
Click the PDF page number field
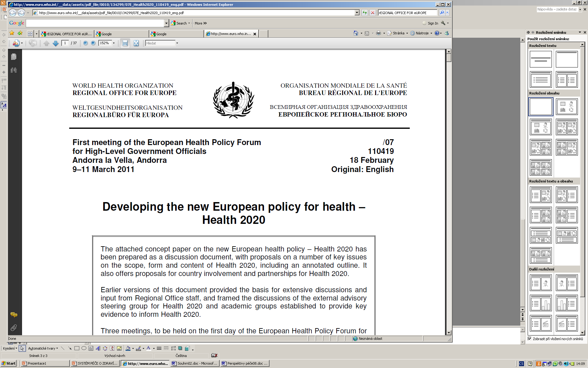pyautogui.click(x=65, y=43)
